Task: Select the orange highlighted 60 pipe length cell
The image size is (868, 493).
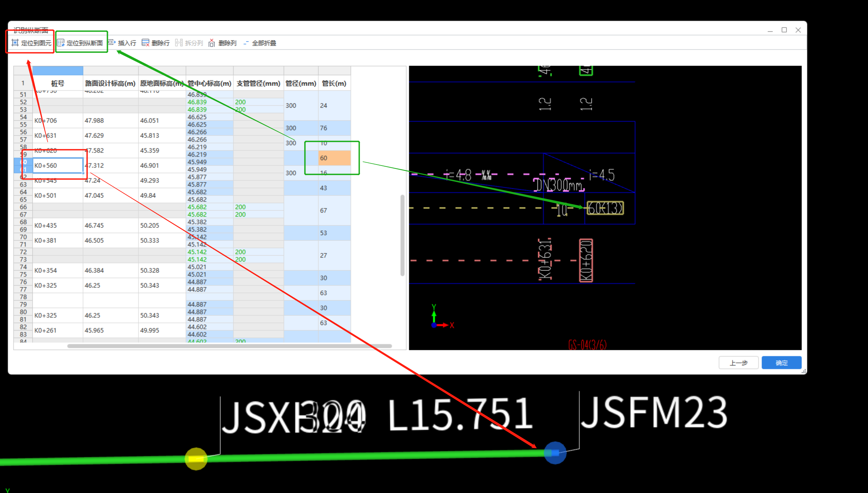Action: [334, 158]
